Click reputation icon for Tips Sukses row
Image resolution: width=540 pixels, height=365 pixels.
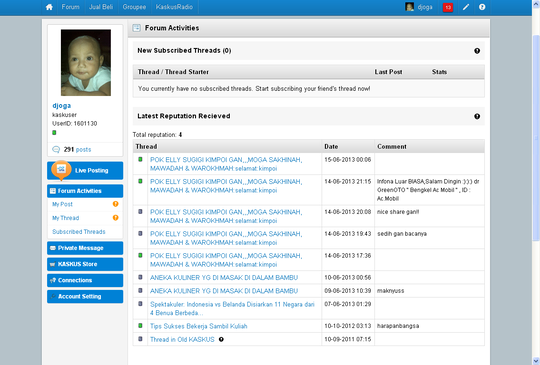coord(140,325)
